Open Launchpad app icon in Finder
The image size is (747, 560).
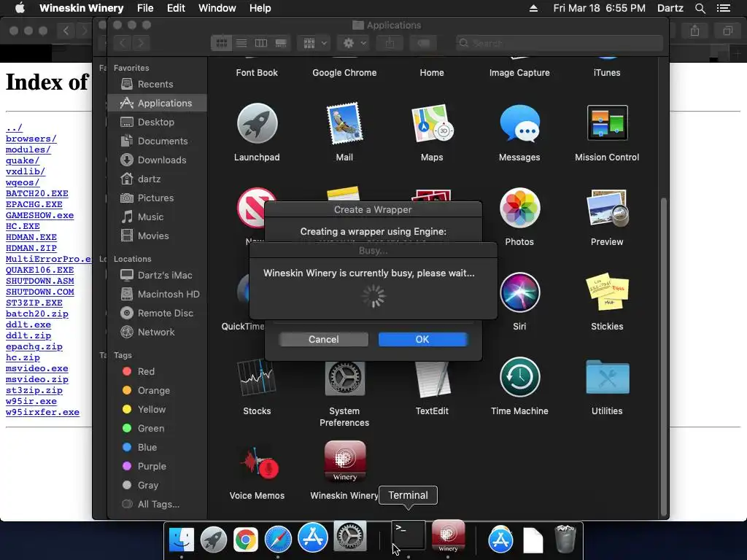pyautogui.click(x=257, y=123)
